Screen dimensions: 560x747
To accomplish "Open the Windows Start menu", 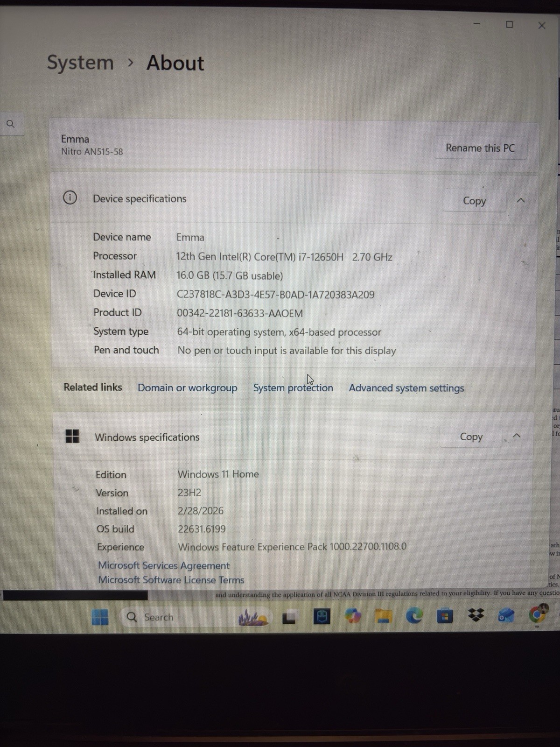I will point(100,617).
